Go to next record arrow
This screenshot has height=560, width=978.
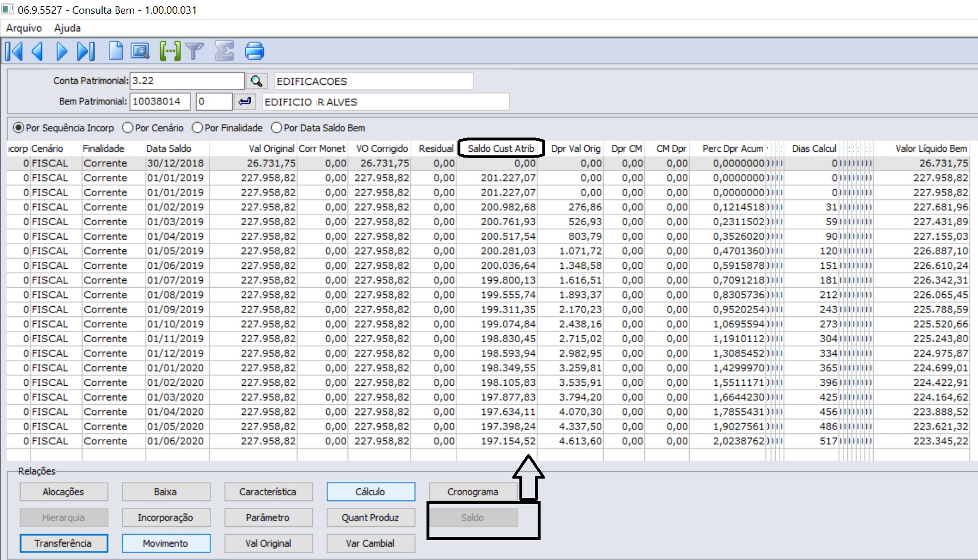[62, 52]
